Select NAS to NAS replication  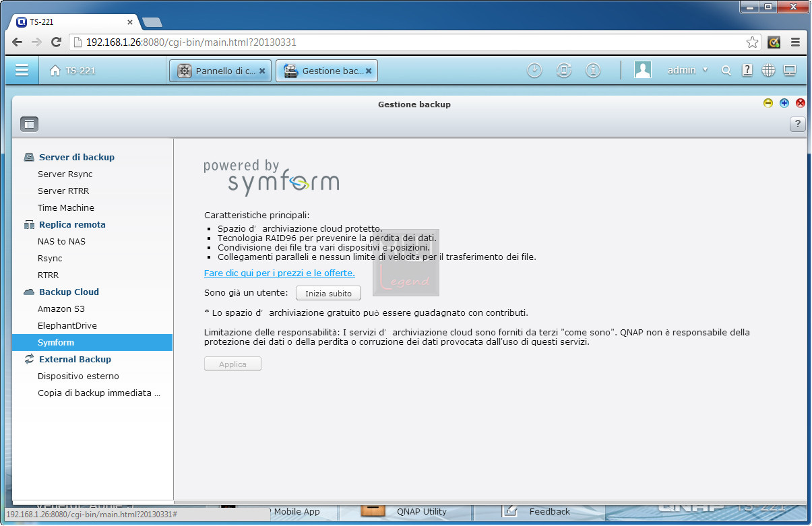tap(61, 241)
